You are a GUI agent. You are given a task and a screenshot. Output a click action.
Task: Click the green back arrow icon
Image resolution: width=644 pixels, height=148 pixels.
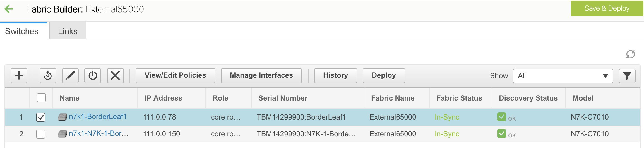[9, 9]
